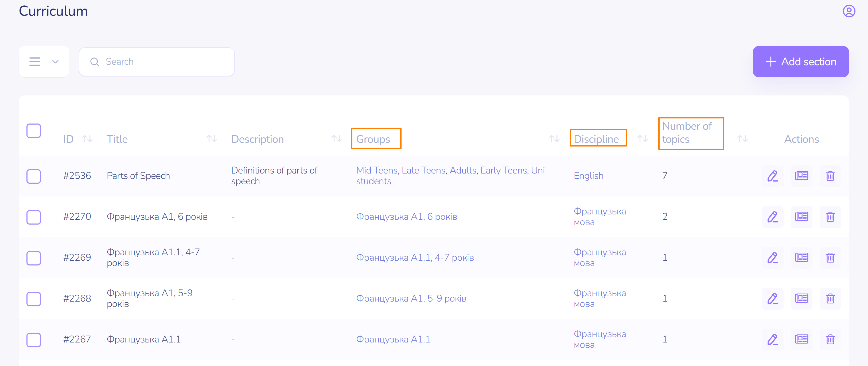Expand the hamburger menu dropdown
This screenshot has height=366, width=868.
click(x=44, y=62)
